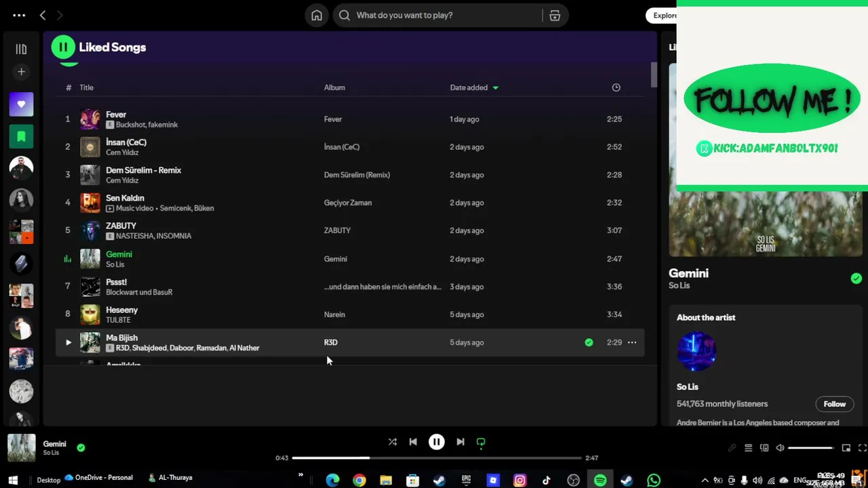Viewport: 868px width, 488px height.
Task: Open Google Chrome from the taskbar
Action: click(x=359, y=481)
